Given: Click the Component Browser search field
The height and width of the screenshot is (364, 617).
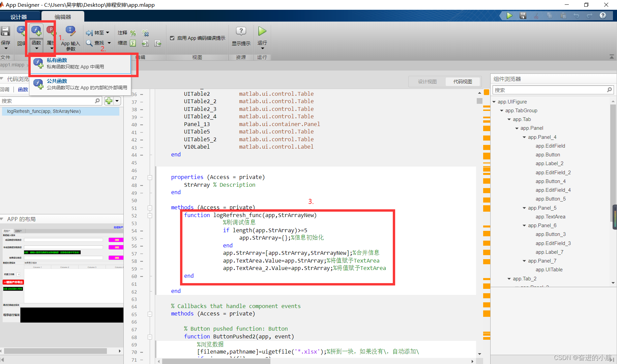Looking at the screenshot, I should [x=552, y=90].
